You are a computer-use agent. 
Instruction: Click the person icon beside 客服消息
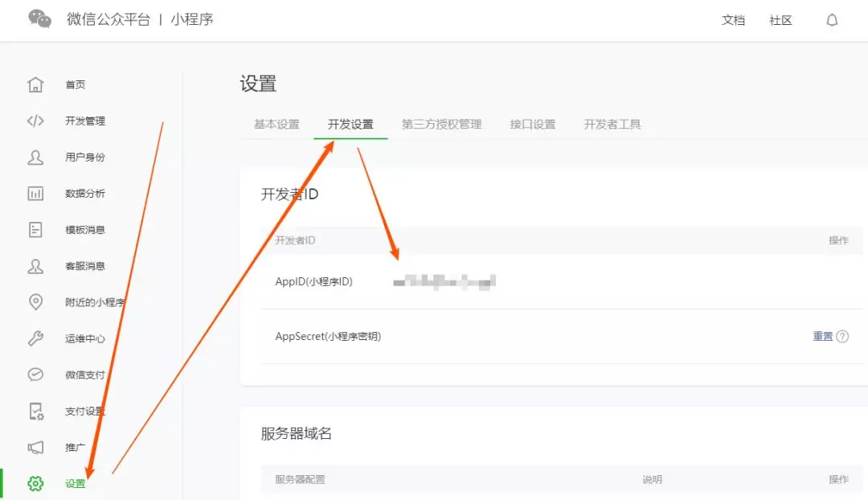[x=35, y=266]
